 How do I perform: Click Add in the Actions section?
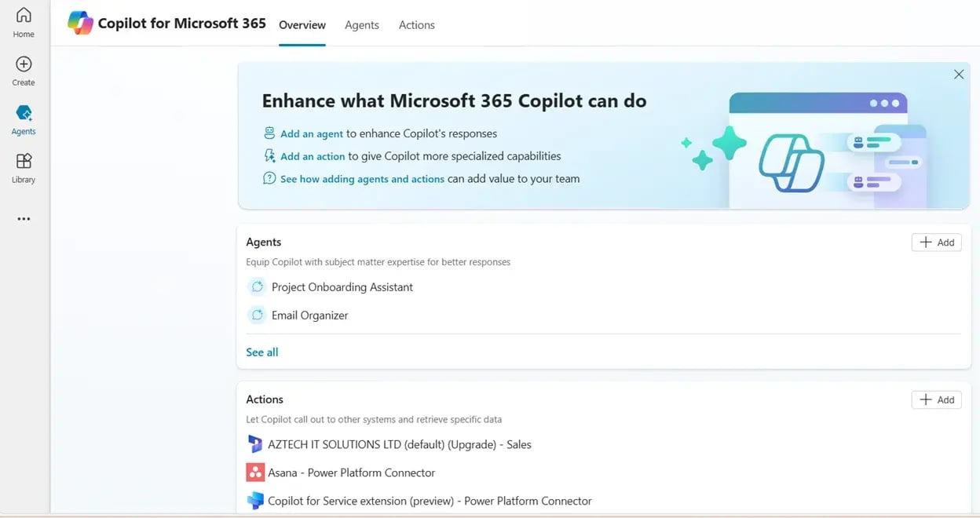(x=936, y=399)
